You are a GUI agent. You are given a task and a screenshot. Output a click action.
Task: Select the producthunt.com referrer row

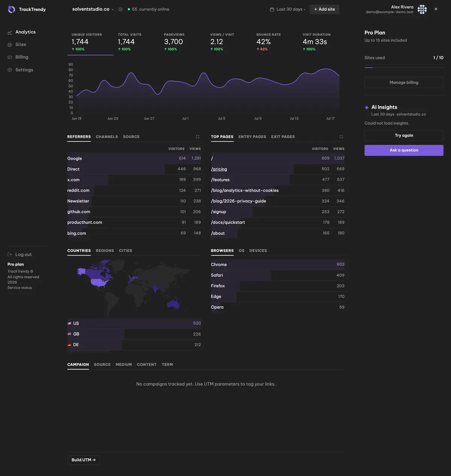(x=134, y=222)
